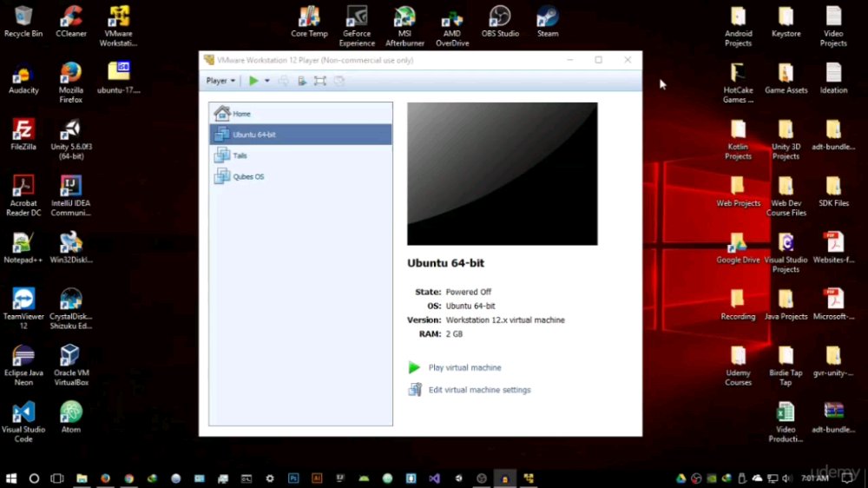Click Play virtual machine link
This screenshot has width=868, height=488.
point(464,368)
